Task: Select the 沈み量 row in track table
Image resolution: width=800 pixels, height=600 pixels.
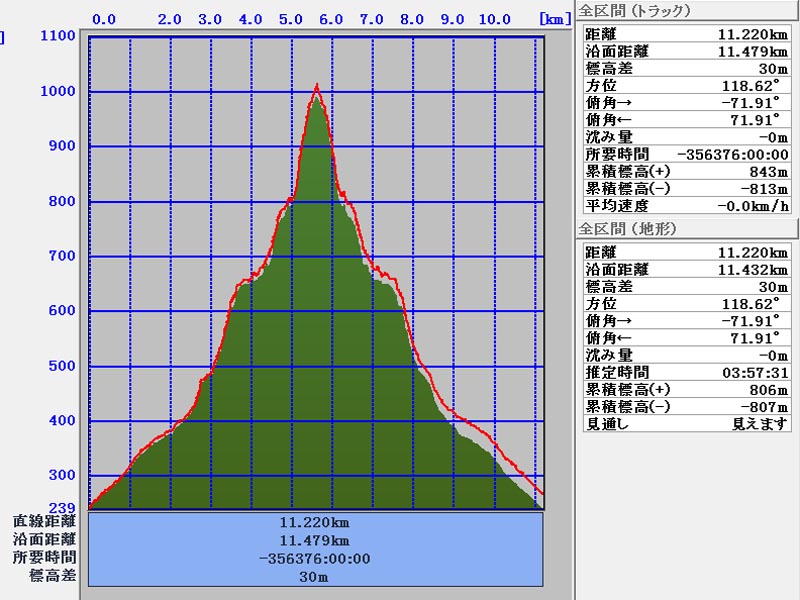Action: click(685, 137)
